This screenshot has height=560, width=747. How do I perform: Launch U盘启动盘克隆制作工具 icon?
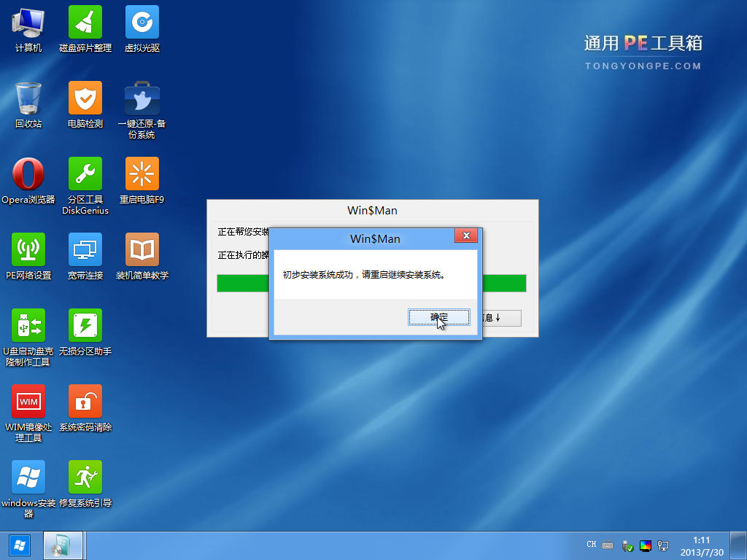[x=28, y=338]
